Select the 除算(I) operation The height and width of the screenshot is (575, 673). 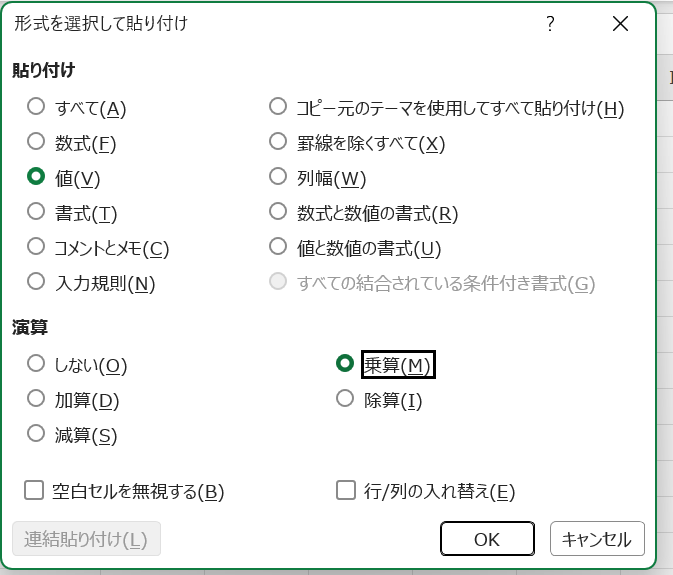[x=346, y=399]
